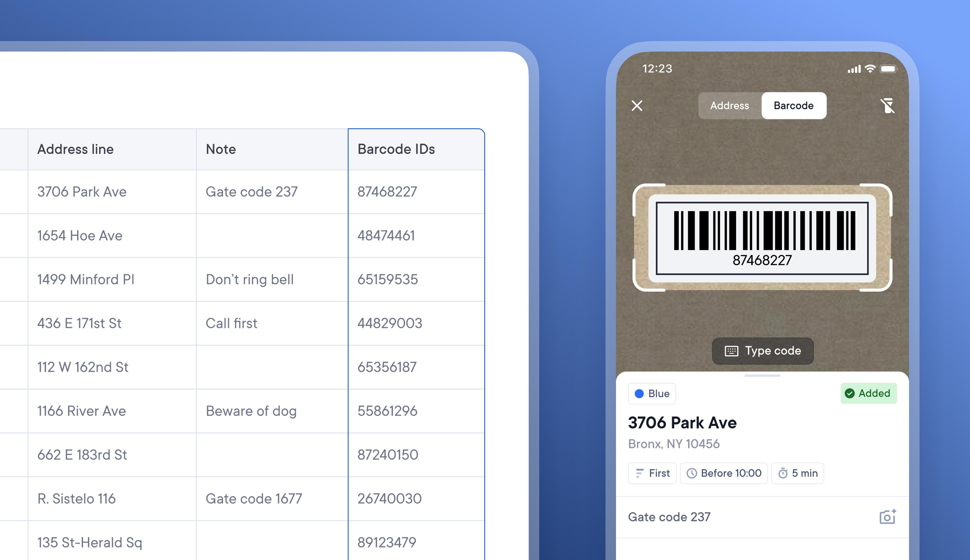Select the 112 W 162nd St cell
This screenshot has height=560, width=970.
coord(112,367)
